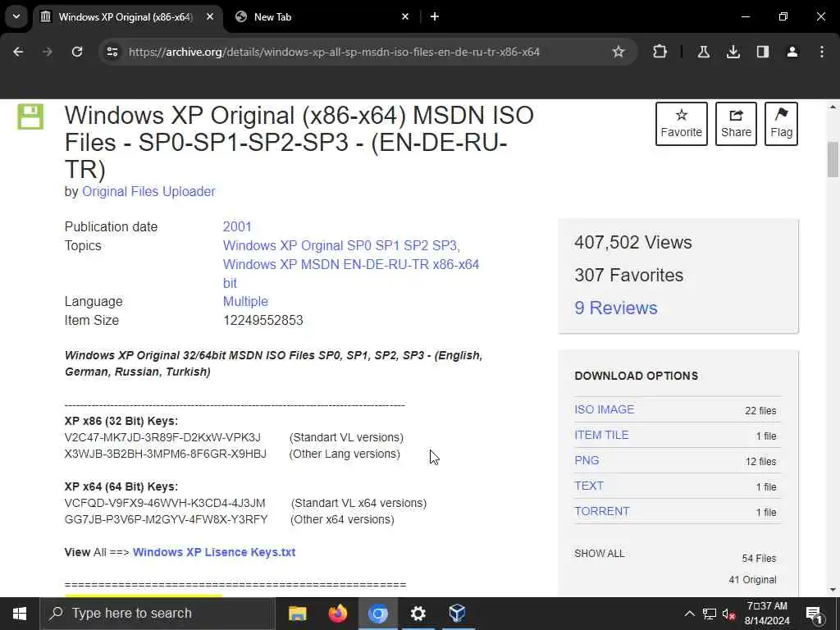This screenshot has width=840, height=630.
Task: Open the Windows Start menu
Action: (20, 614)
